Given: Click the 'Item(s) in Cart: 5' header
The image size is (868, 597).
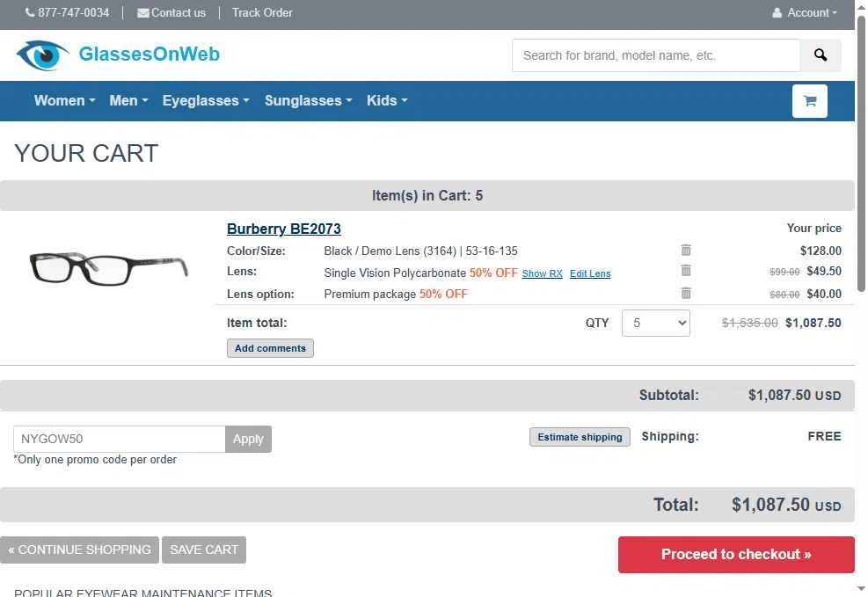Looking at the screenshot, I should pyautogui.click(x=427, y=196).
